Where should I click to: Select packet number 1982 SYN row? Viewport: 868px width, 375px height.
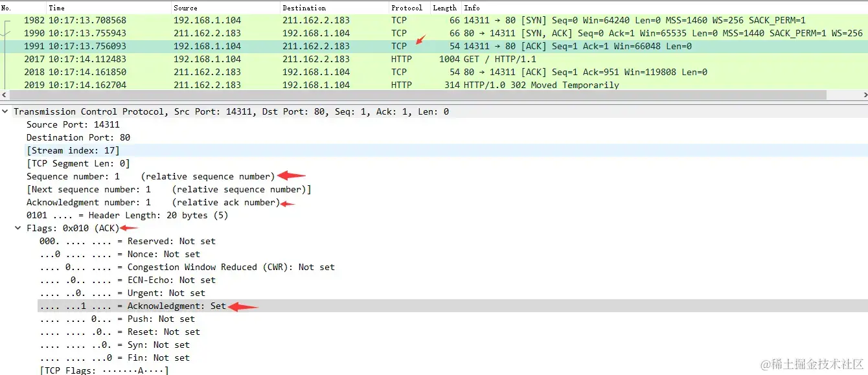coord(434,20)
